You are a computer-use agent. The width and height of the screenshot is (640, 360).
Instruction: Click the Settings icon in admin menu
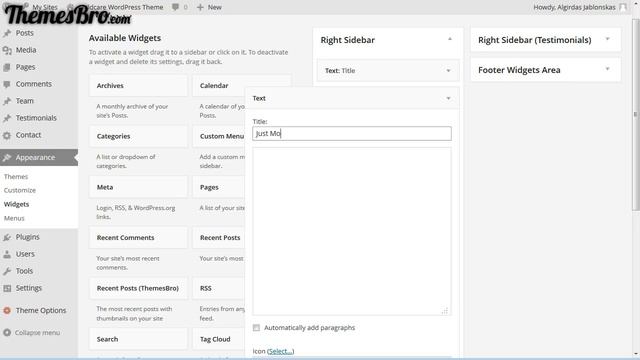pos(7,288)
